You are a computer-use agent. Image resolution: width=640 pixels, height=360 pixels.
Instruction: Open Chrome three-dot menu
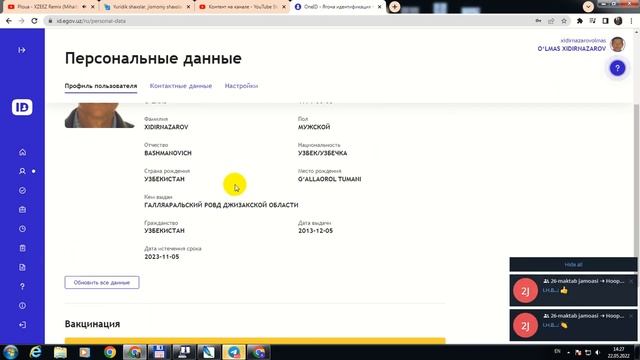[x=631, y=21]
